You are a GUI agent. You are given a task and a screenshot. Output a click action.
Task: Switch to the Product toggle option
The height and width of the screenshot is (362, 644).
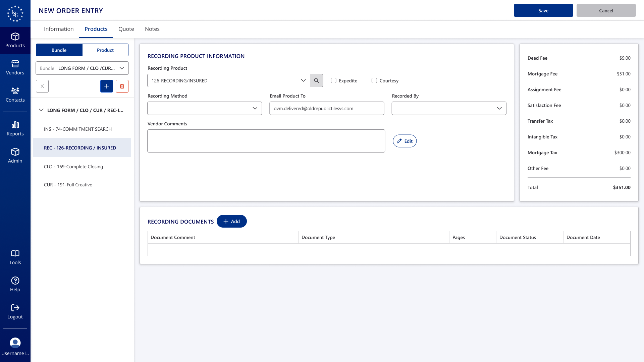click(105, 50)
